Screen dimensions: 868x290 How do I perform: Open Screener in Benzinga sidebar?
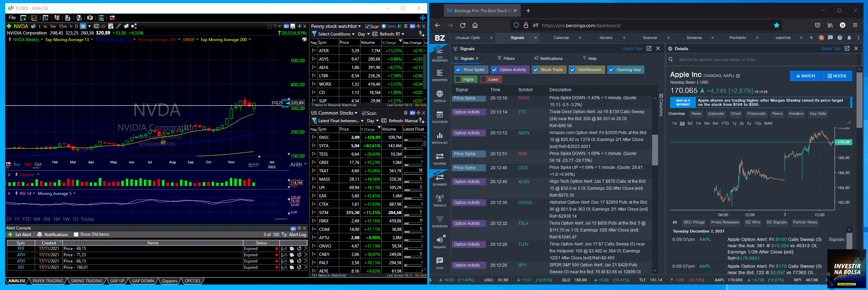click(x=440, y=221)
